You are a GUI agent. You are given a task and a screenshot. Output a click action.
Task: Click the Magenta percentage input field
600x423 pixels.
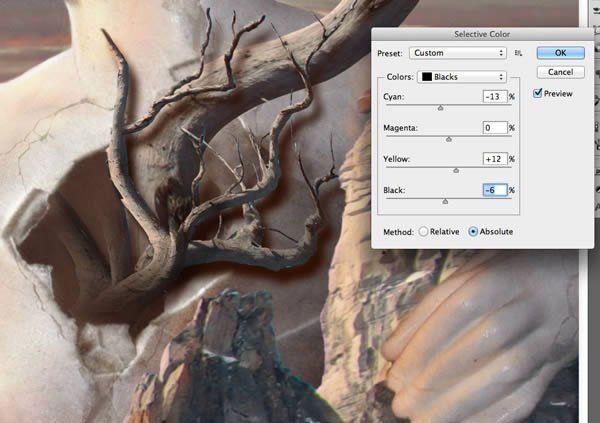tap(495, 127)
